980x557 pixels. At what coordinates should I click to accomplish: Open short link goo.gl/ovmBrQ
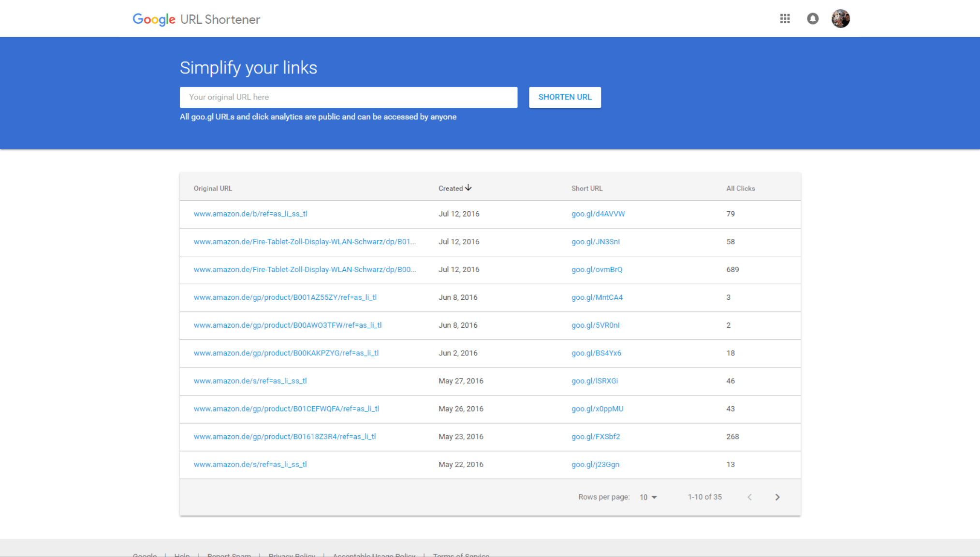coord(597,269)
